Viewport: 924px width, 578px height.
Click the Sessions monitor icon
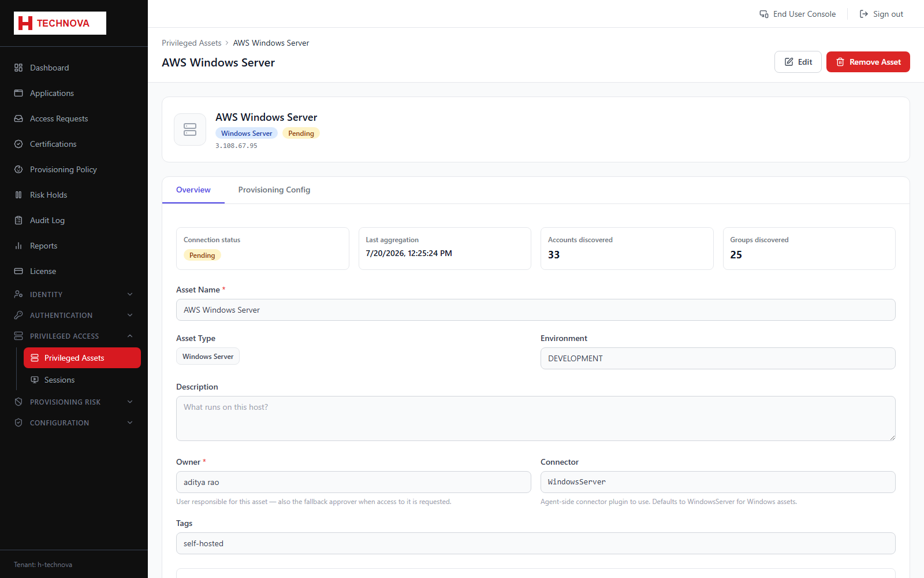35,380
